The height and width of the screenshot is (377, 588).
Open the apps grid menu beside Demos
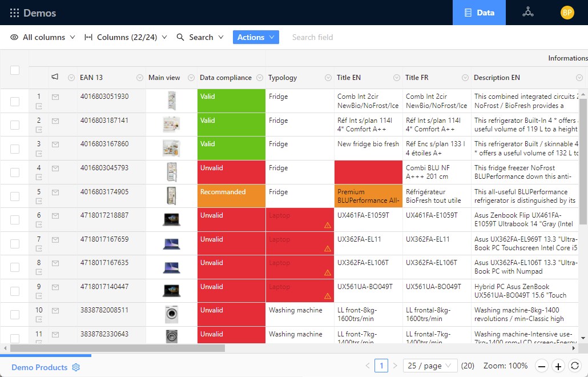14,13
